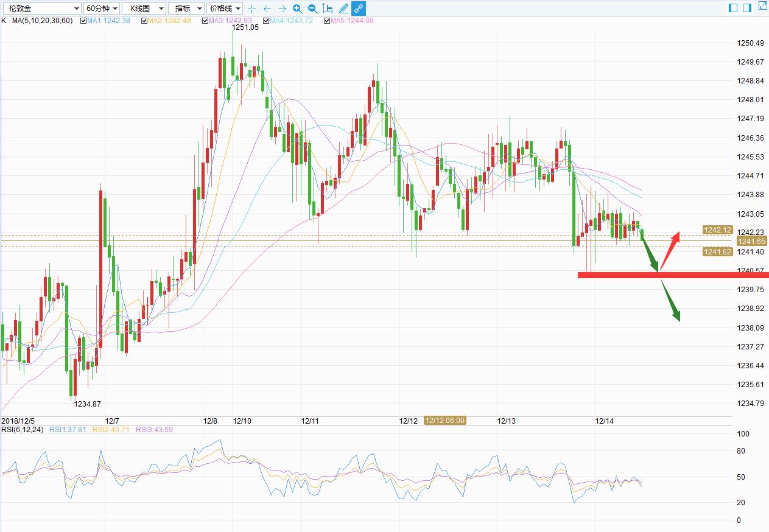Activate the crosshair cursor tool
The height and width of the screenshot is (532, 769).
click(x=252, y=9)
